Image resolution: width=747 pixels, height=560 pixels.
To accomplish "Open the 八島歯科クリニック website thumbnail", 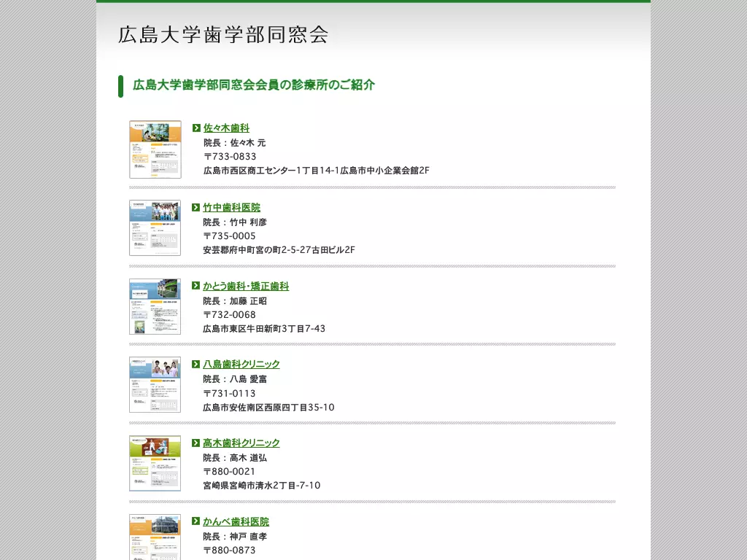I will (x=155, y=385).
